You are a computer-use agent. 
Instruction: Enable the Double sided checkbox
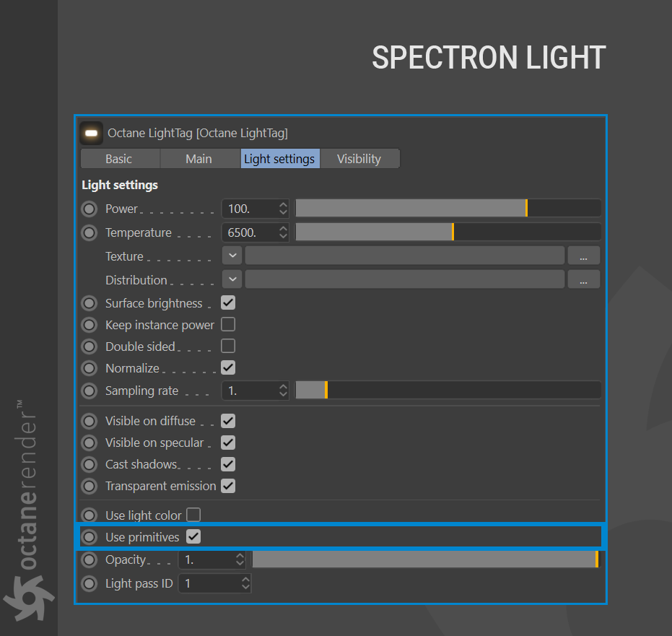pyautogui.click(x=228, y=346)
